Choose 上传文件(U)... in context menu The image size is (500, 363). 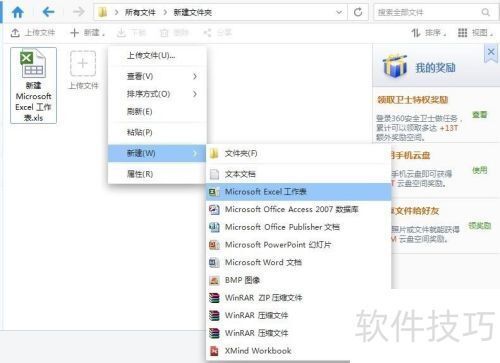(x=157, y=56)
